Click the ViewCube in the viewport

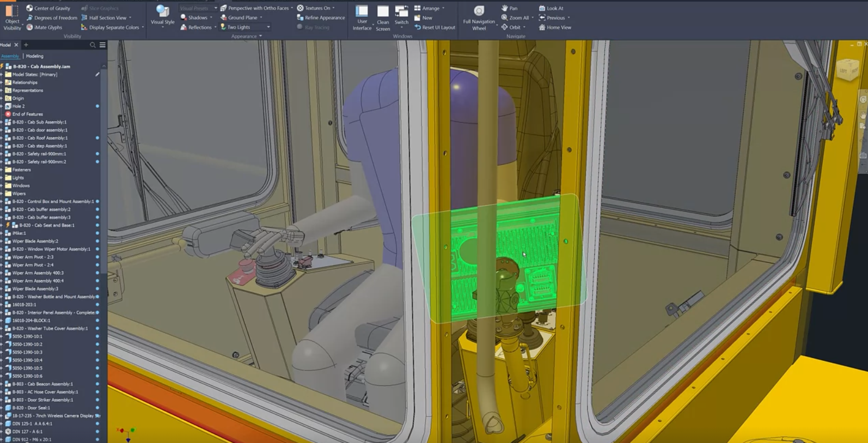click(847, 70)
